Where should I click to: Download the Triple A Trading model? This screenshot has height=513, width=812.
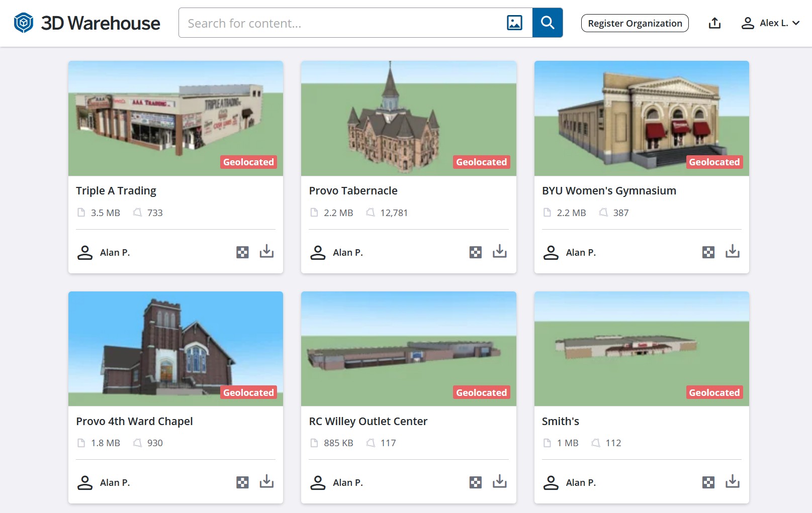tap(266, 251)
